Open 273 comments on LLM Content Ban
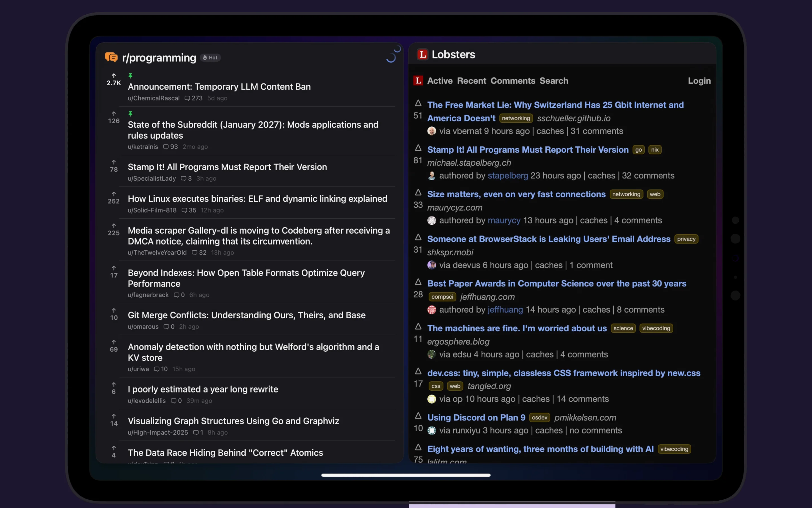Viewport: 812px width, 508px height. [x=194, y=98]
